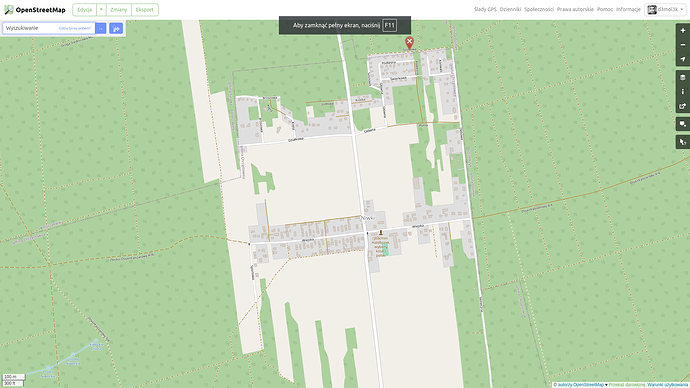
Task: Open the map key info icon
Action: point(683,92)
